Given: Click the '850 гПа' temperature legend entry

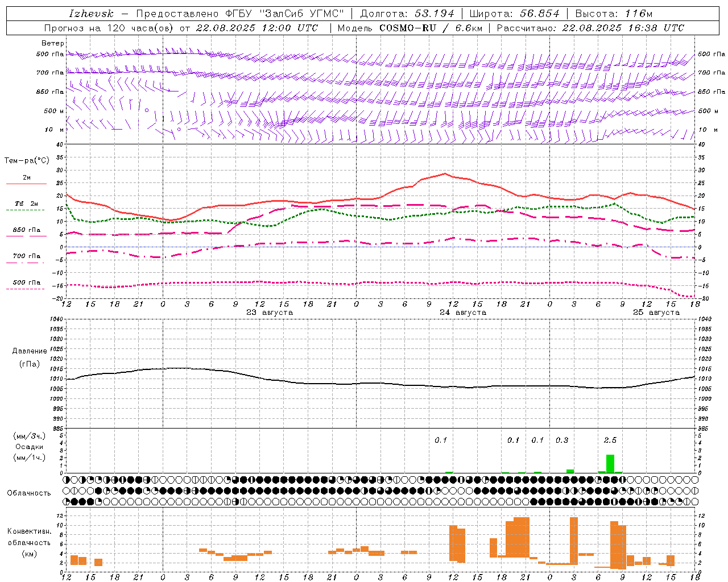Looking at the screenshot, I should click(27, 230).
